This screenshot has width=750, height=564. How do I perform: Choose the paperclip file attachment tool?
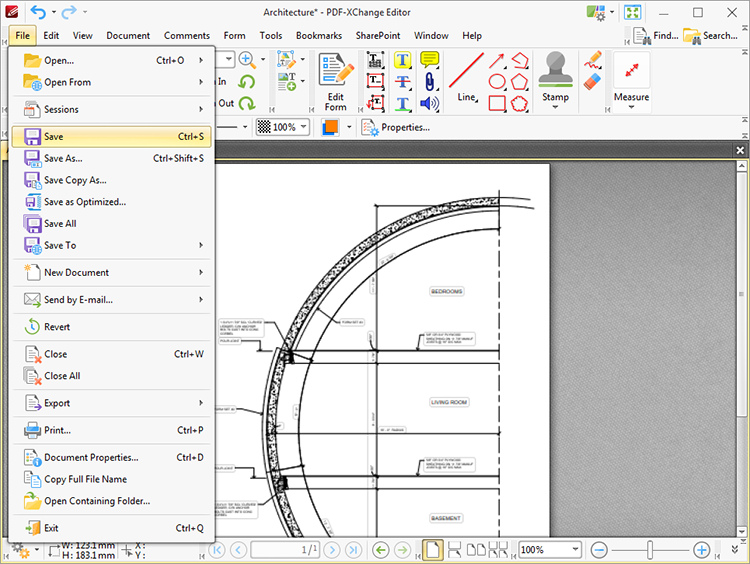[x=430, y=81]
